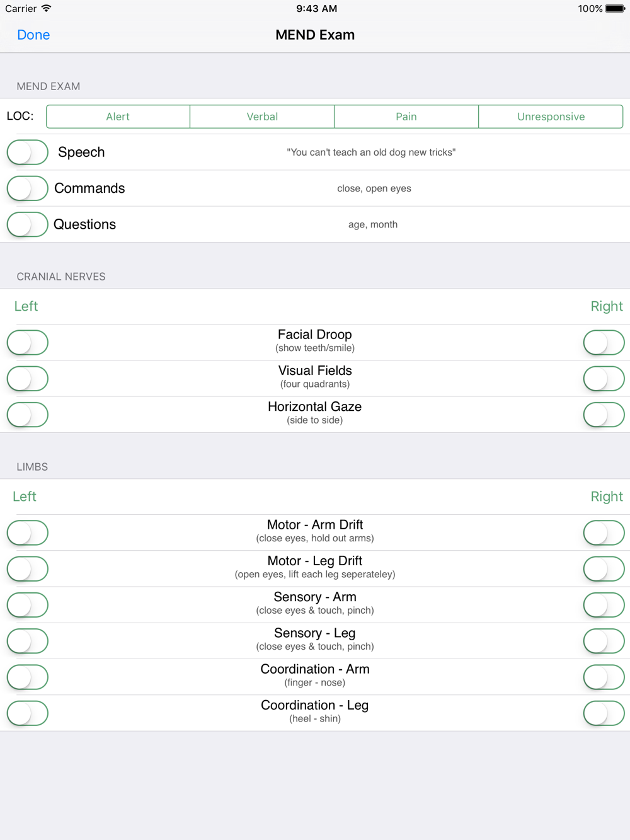Toggle the Speech switch

pos(28,152)
